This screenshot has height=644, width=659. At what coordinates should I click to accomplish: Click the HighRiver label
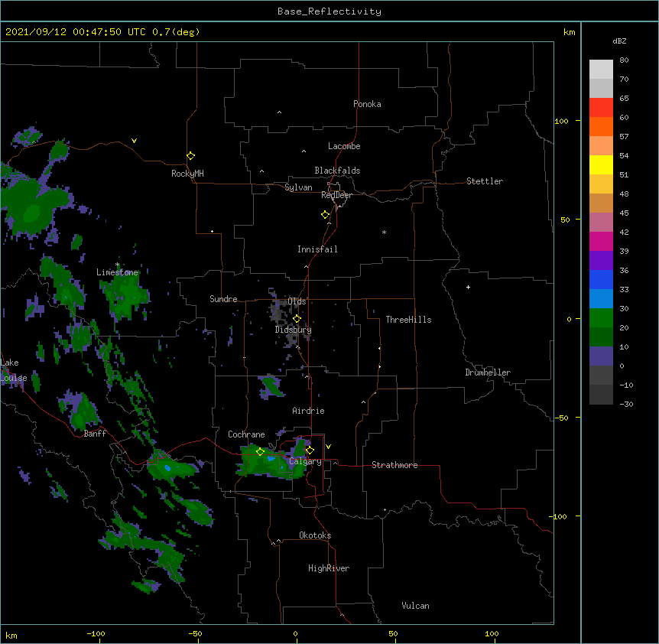(328, 568)
